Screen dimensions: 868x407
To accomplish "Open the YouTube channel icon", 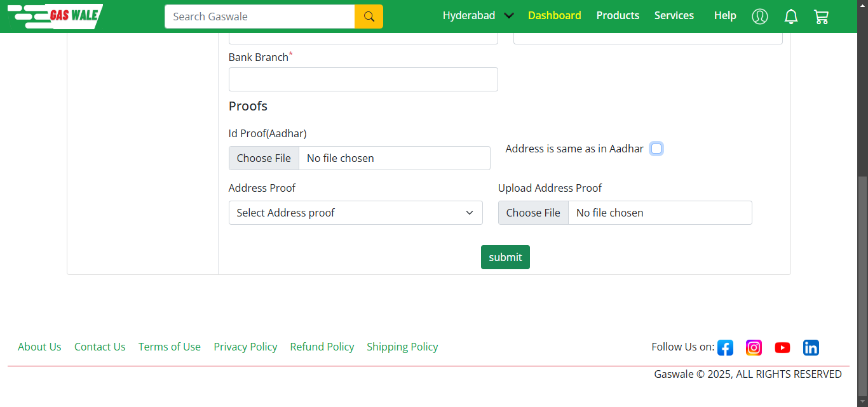I will pos(782,347).
